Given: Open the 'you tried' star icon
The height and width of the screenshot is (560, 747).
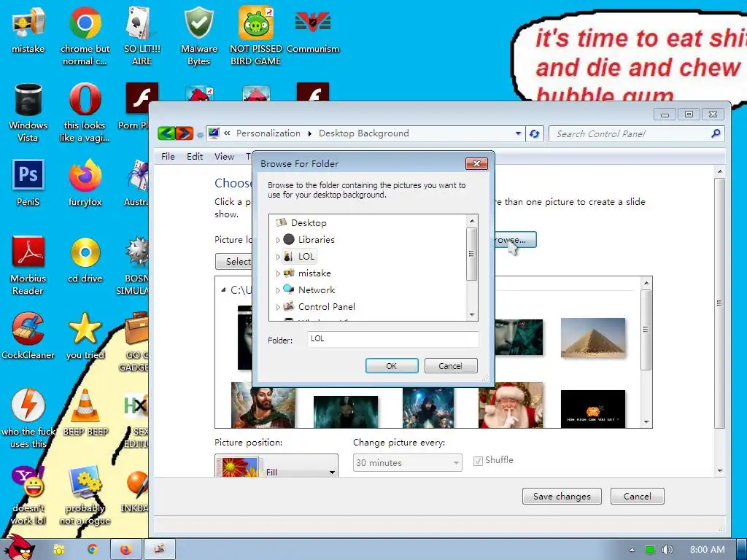Looking at the screenshot, I should tap(85, 329).
